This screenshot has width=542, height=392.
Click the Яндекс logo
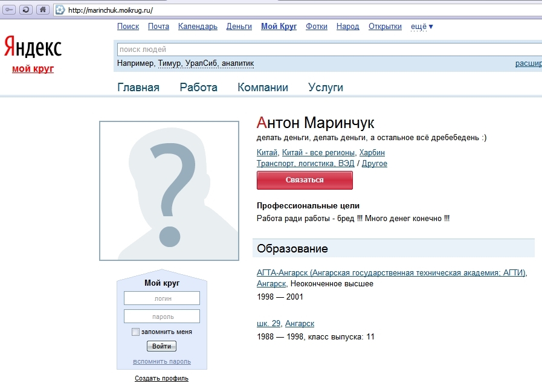click(x=33, y=47)
